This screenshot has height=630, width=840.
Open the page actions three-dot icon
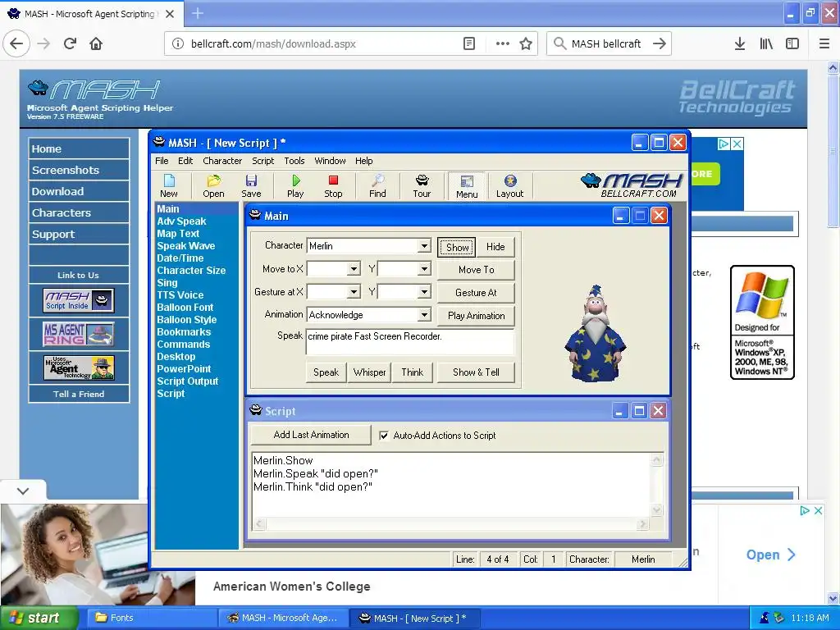503,44
